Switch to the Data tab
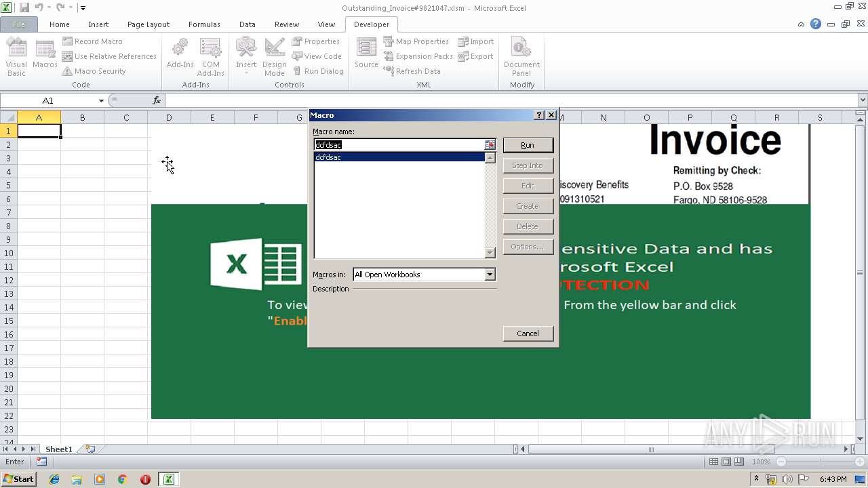 coord(248,24)
